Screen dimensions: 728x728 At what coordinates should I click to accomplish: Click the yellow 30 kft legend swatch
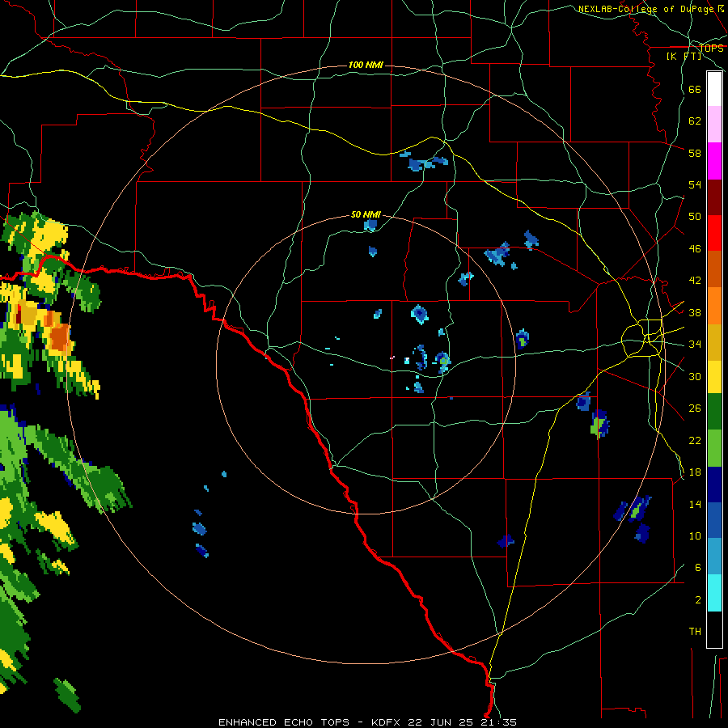714,377
